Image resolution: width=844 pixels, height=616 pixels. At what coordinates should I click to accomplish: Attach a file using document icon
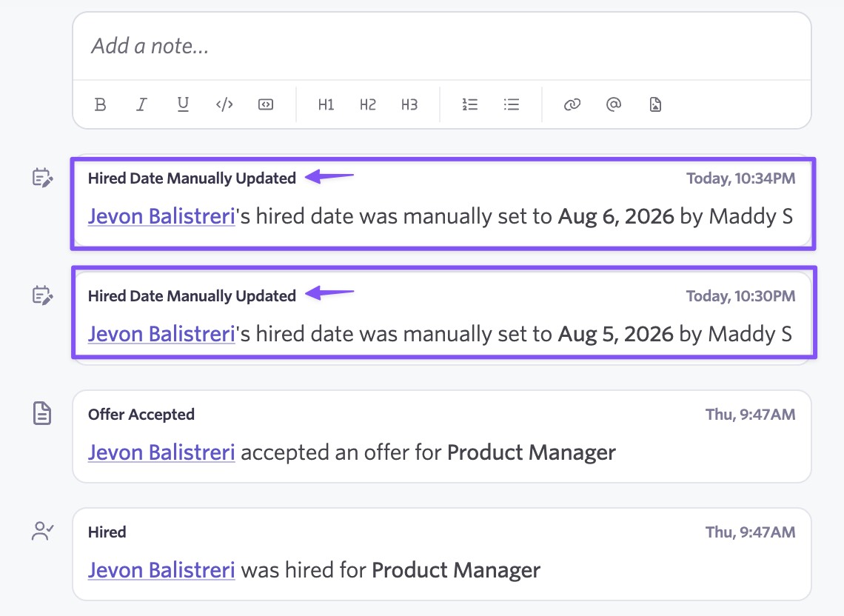[x=655, y=104]
